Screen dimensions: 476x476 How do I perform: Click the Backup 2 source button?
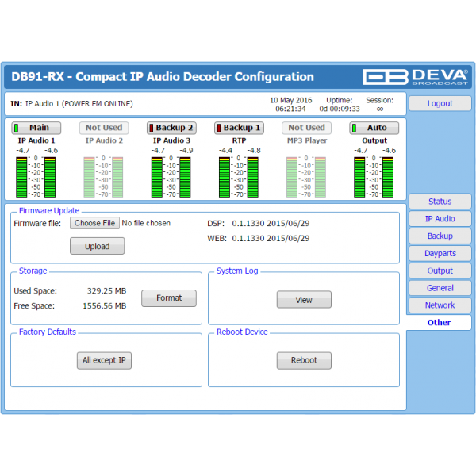171,128
